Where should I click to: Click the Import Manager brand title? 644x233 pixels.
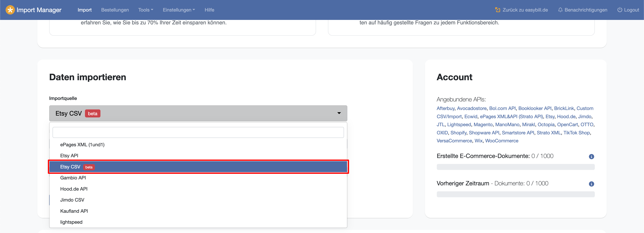[x=39, y=10]
